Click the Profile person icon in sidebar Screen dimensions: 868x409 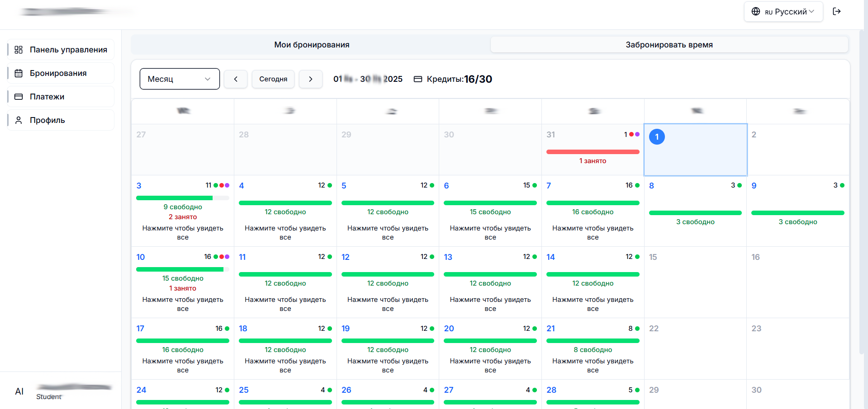click(x=19, y=120)
